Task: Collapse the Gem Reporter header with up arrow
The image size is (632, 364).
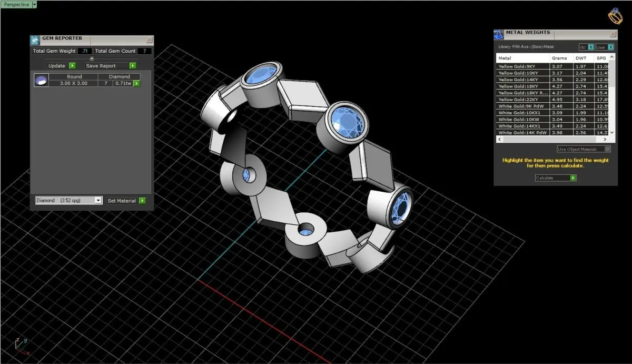Action: pyautogui.click(x=92, y=58)
